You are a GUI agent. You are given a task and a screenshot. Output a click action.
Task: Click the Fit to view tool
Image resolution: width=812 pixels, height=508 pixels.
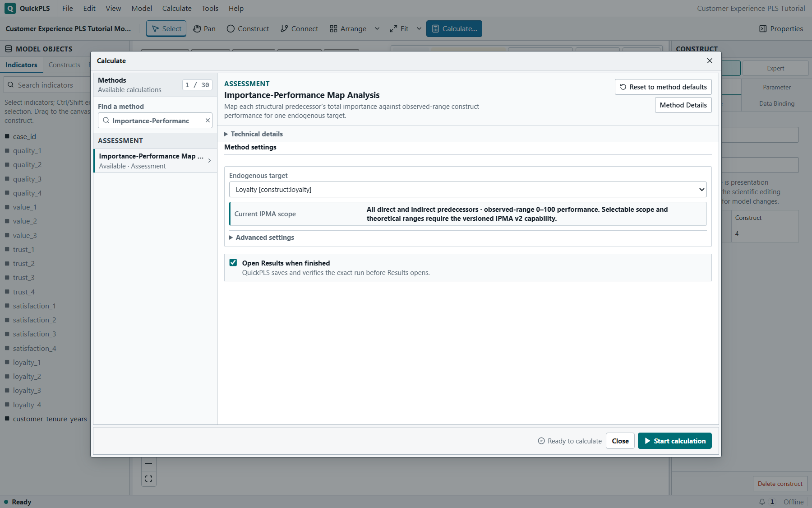(399, 28)
